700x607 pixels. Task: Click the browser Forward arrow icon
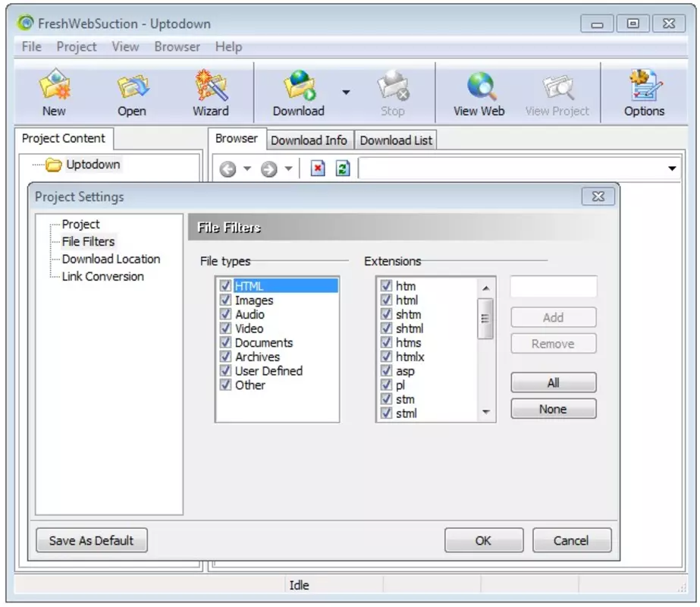268,169
